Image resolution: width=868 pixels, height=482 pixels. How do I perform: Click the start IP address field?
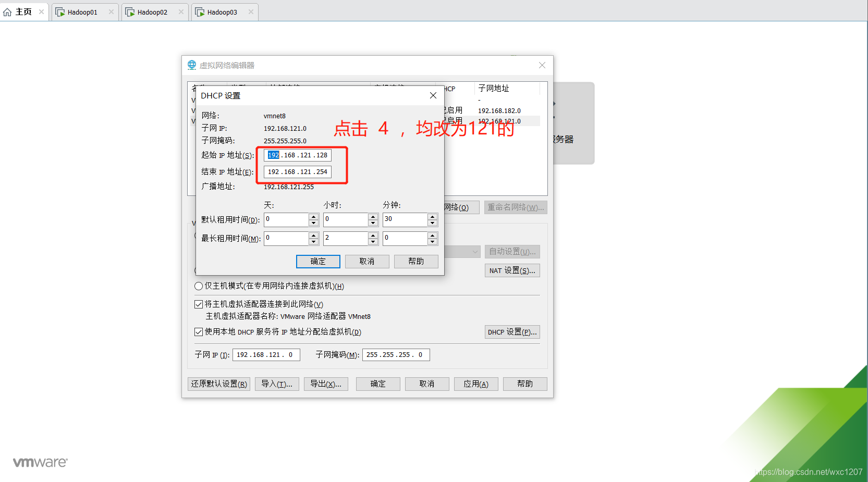(298, 155)
